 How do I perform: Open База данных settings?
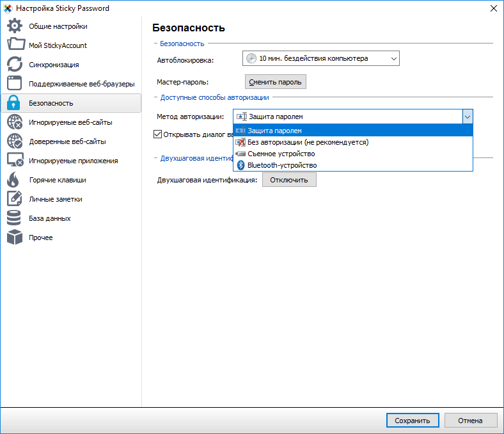point(71,218)
